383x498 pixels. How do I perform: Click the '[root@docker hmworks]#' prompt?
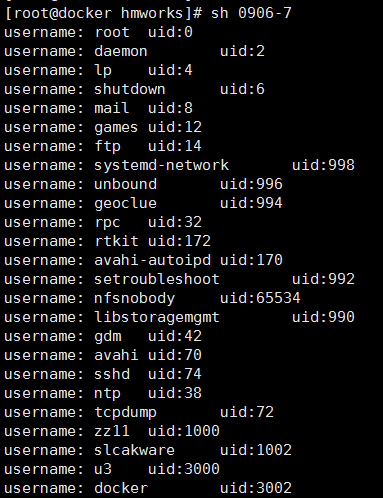click(x=103, y=13)
